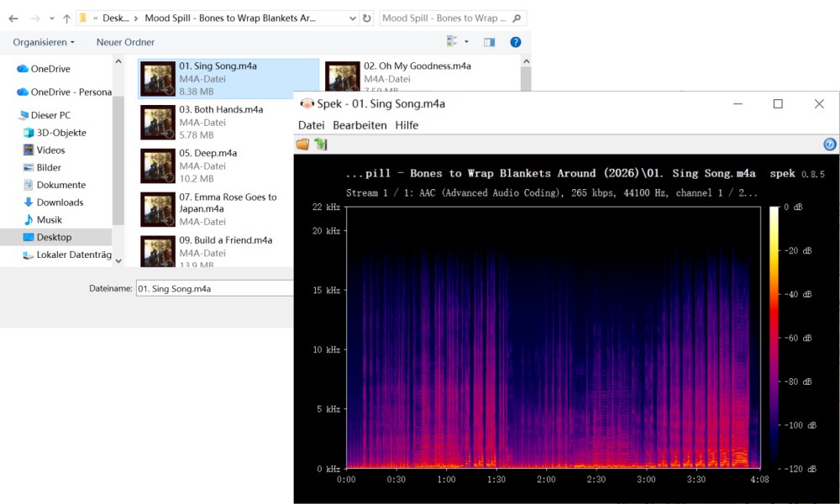840x504 pixels.
Task: Go up one folder level
Action: [66, 18]
